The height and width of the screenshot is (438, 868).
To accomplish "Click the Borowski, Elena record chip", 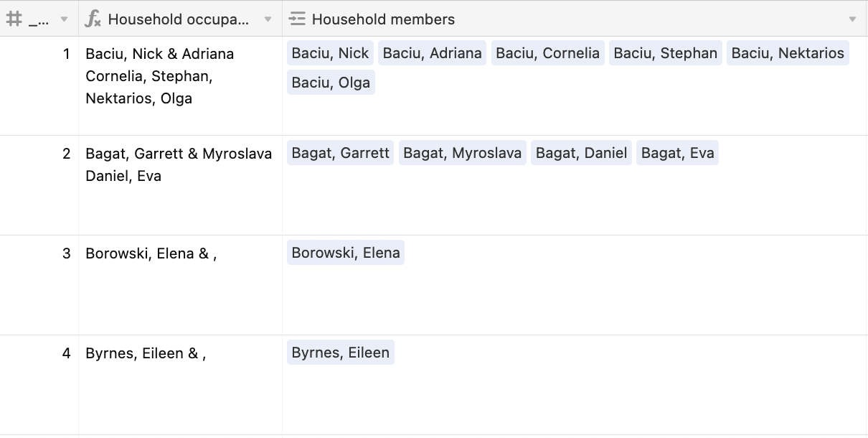I will coord(346,253).
